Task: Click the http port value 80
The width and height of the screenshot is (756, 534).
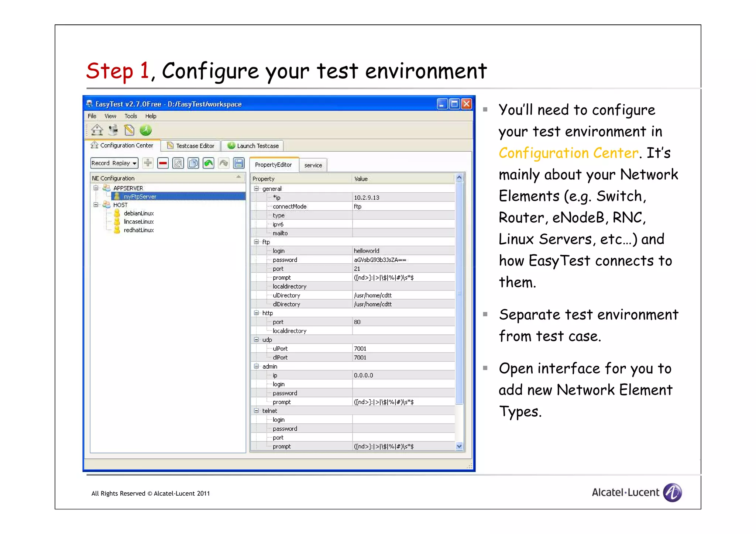Action: [403, 322]
